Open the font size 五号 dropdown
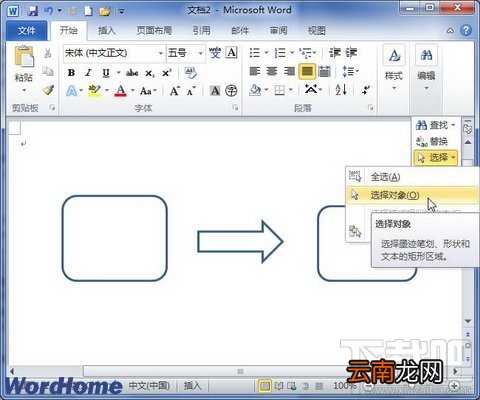Viewport: 480px width, 400px height. click(x=201, y=53)
